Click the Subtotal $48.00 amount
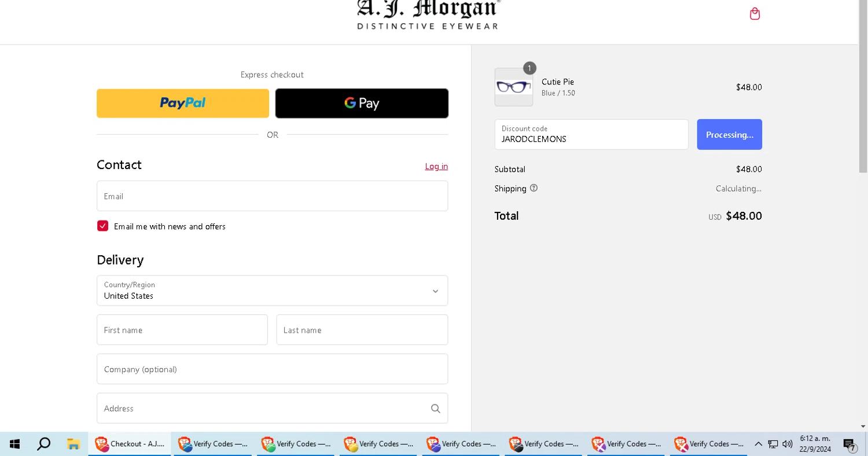 749,169
